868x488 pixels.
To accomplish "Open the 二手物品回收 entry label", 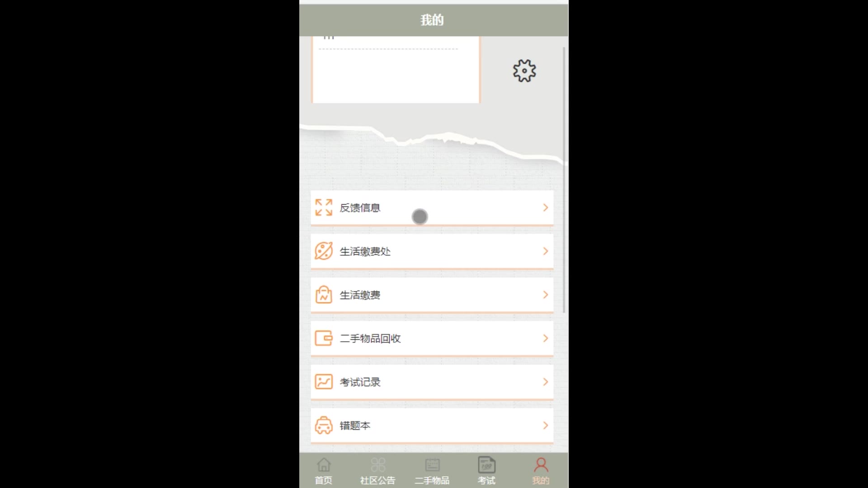I will (x=370, y=338).
